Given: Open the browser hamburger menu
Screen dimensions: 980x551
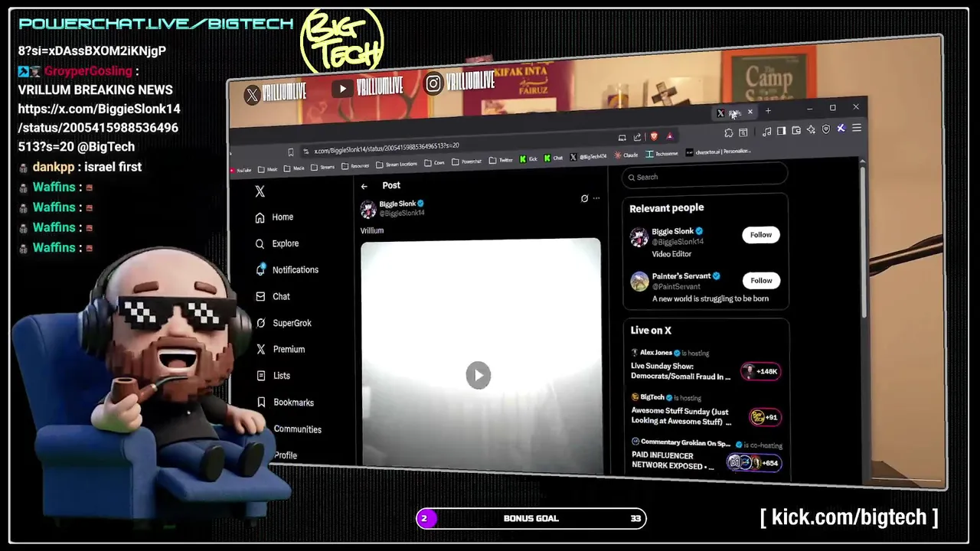Looking at the screenshot, I should point(857,128).
